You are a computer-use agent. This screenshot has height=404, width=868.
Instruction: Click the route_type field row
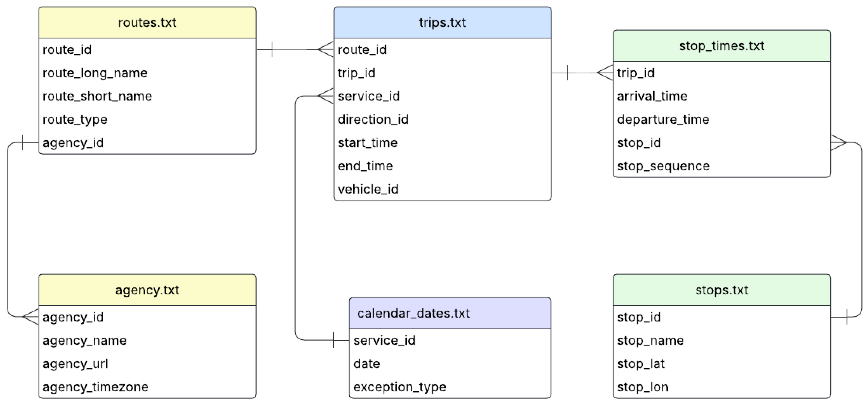(x=75, y=120)
